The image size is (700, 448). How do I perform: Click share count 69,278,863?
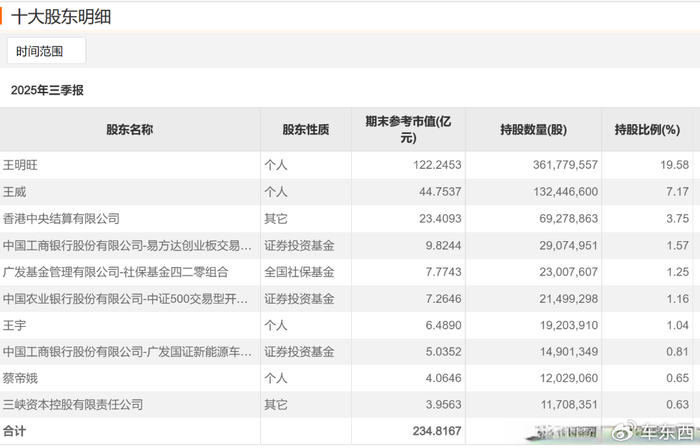click(568, 219)
